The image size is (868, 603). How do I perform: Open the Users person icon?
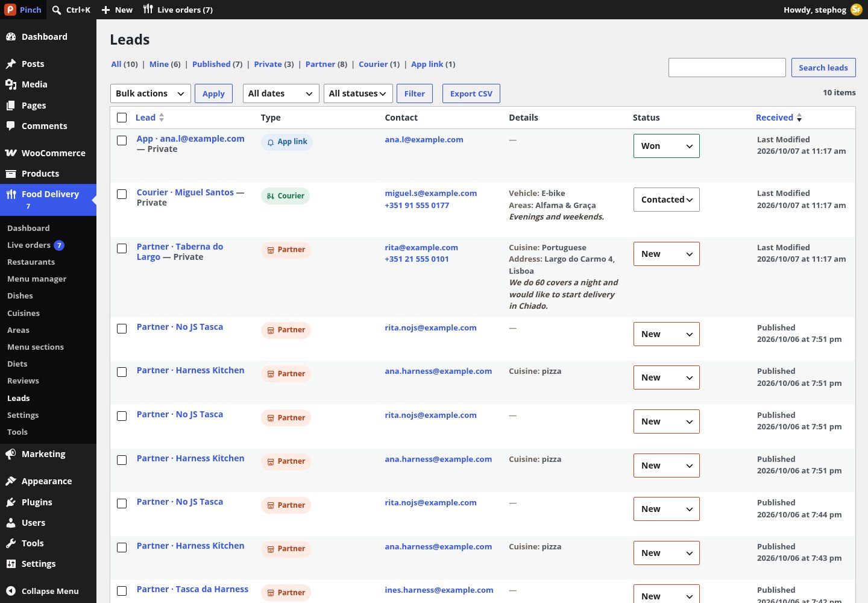(11, 523)
